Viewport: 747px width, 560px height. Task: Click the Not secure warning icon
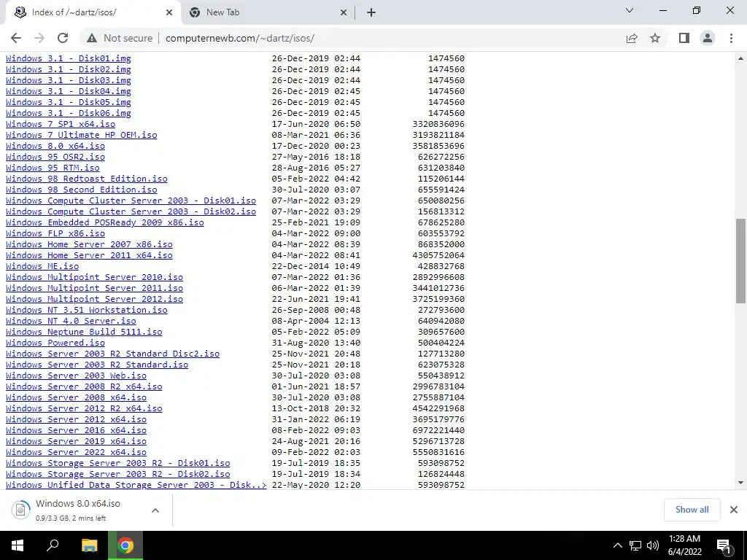(x=92, y=38)
